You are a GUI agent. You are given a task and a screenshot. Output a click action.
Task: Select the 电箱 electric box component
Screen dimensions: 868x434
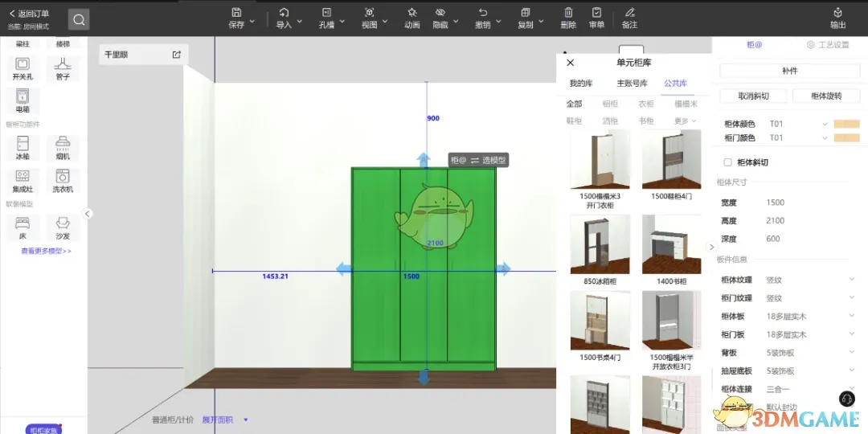point(23,100)
